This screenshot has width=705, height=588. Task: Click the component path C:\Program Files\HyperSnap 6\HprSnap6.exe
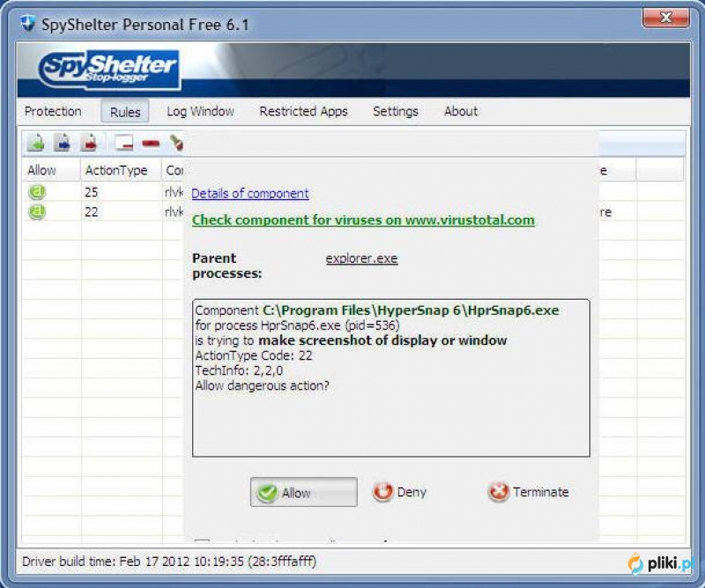(411, 310)
